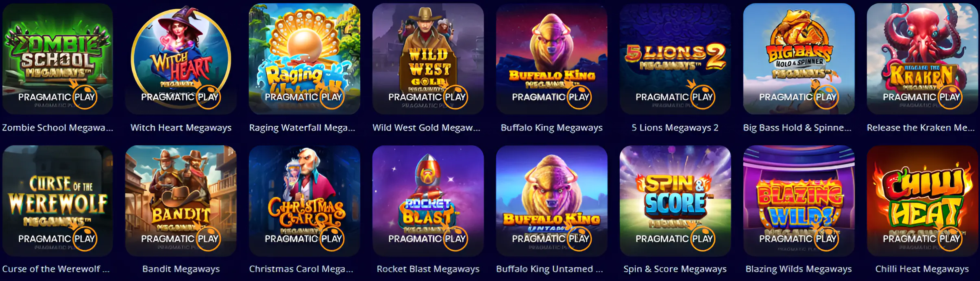The height and width of the screenshot is (281, 980).
Task: Select the Chilli Heat Megaways tile
Action: pyautogui.click(x=922, y=201)
